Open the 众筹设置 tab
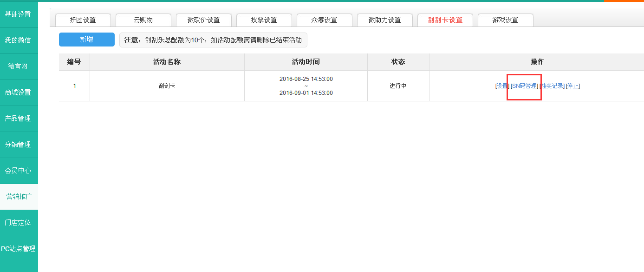 tap(324, 20)
